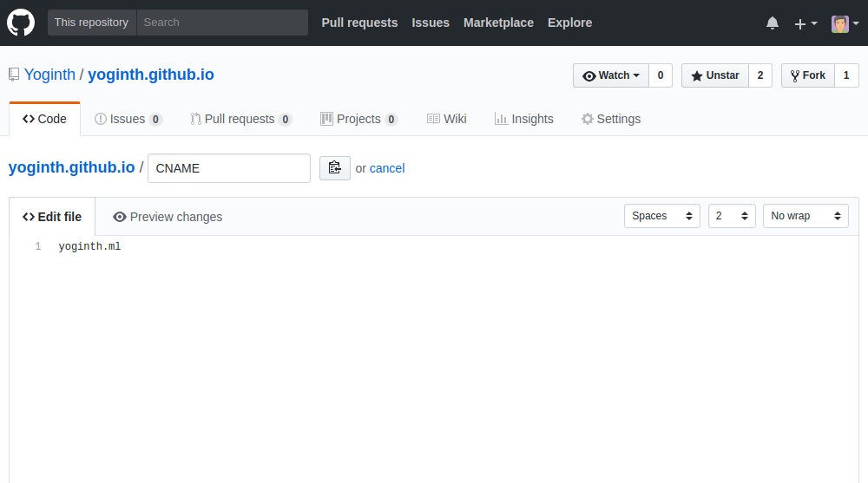The image size is (868, 483).
Task: Click the repository book icon
Action: tap(14, 75)
